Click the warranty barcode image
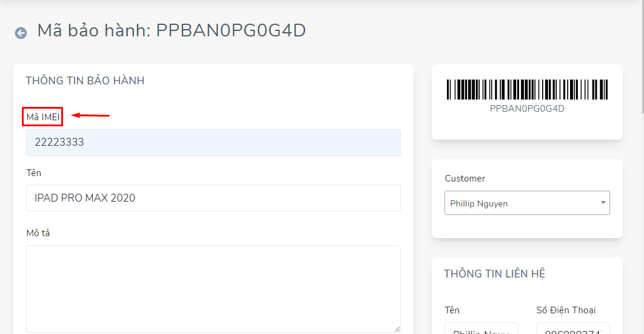 [x=527, y=90]
